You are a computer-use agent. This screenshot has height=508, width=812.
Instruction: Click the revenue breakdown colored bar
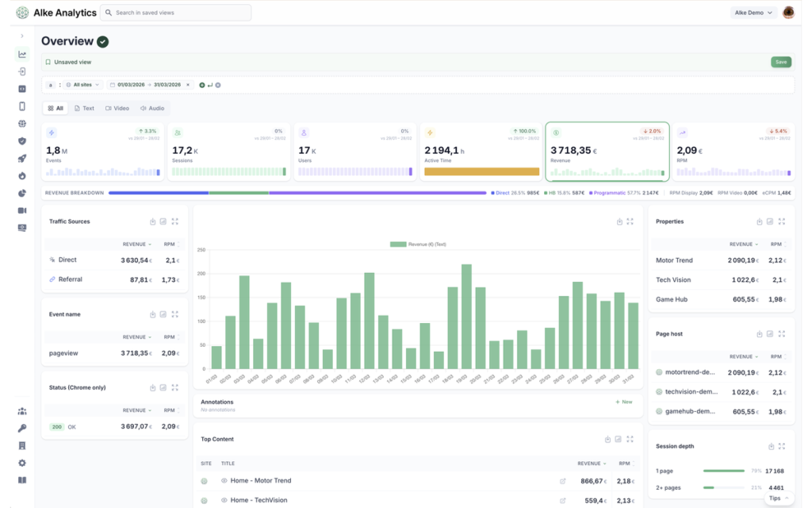(x=297, y=193)
